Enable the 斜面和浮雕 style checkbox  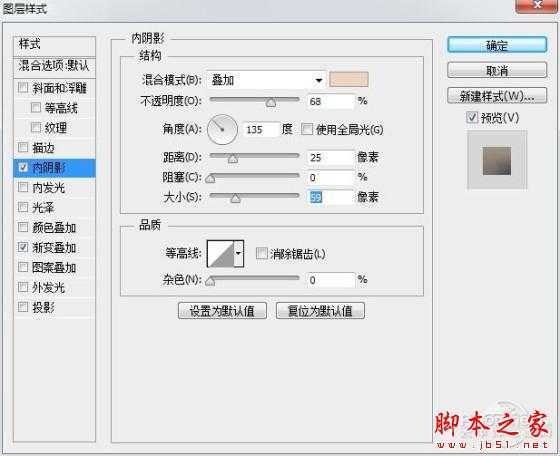tap(23, 88)
